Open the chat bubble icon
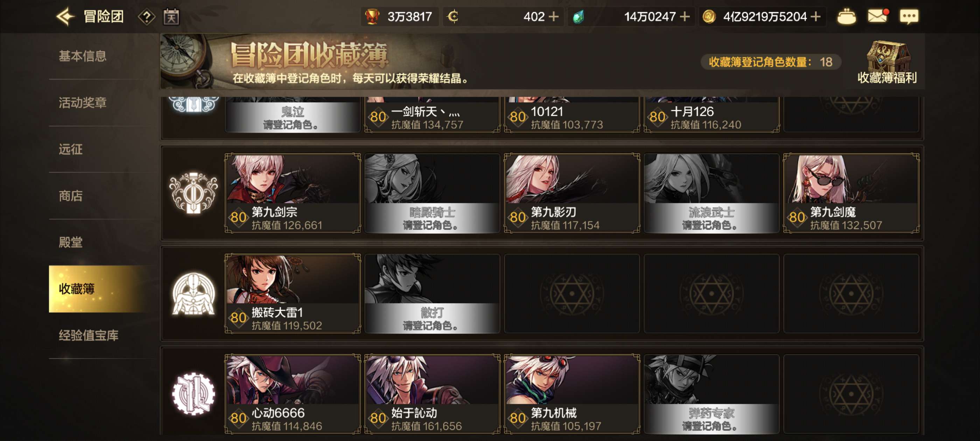Image resolution: width=980 pixels, height=441 pixels. [x=909, y=17]
